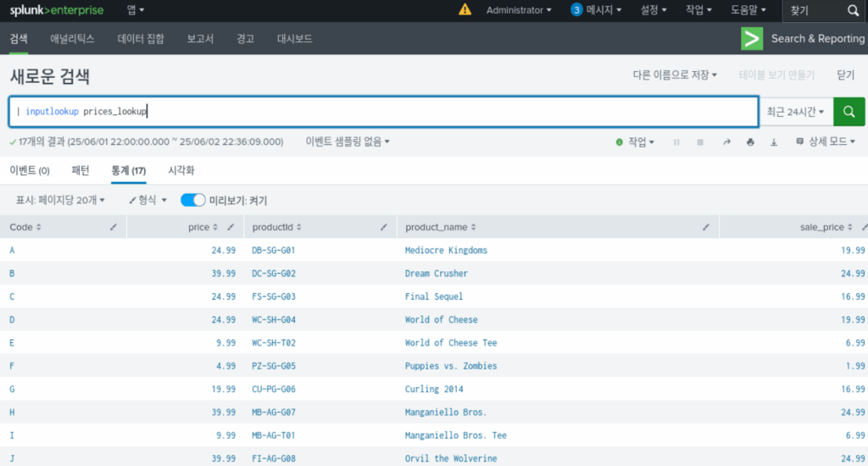This screenshot has height=466, width=868.
Task: Switch to the 이벤트 (0) tab
Action: (x=30, y=170)
